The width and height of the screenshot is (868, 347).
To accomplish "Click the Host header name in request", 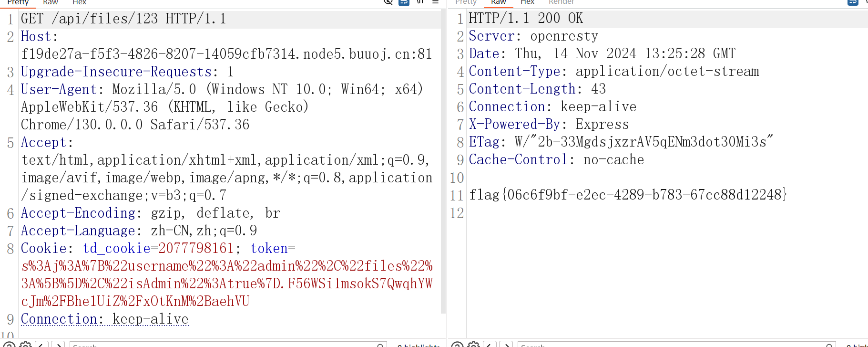I will click(36, 37).
